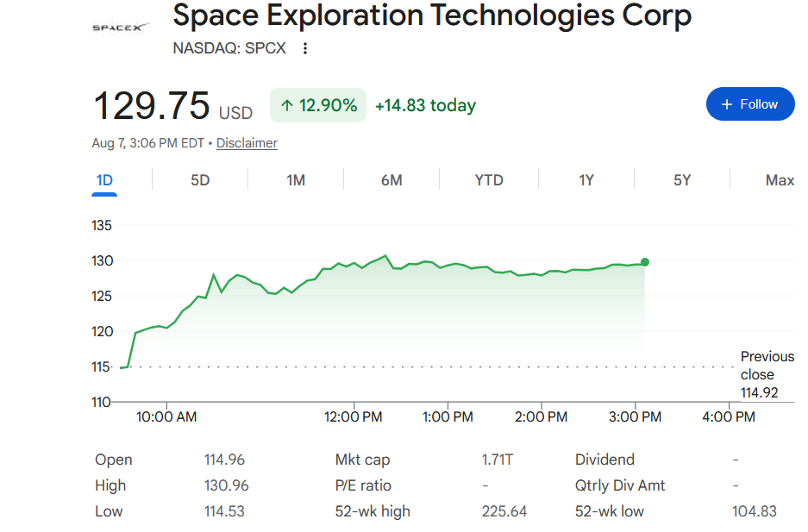
Task: Show the 6M chart range
Action: 391,180
